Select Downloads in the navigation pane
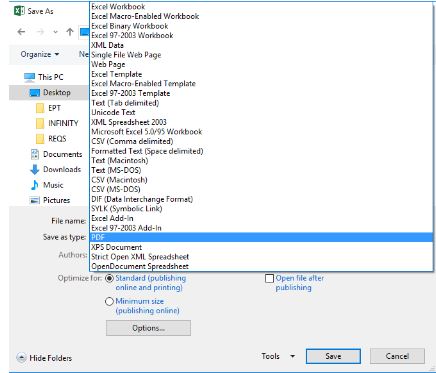 point(62,169)
